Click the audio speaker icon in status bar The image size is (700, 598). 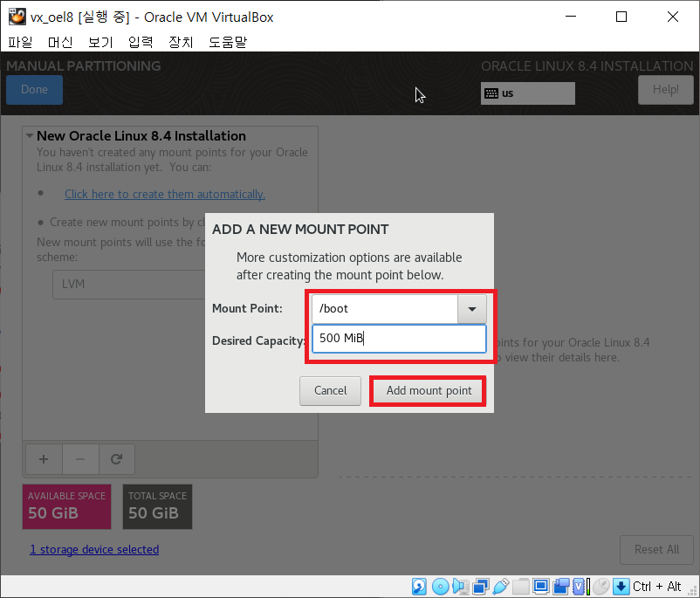460,587
